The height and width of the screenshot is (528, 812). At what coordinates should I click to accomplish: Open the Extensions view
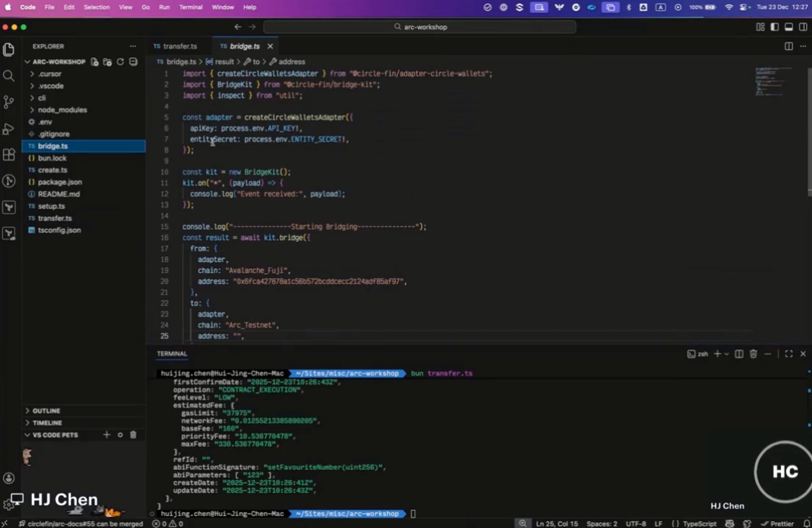pyautogui.click(x=9, y=155)
